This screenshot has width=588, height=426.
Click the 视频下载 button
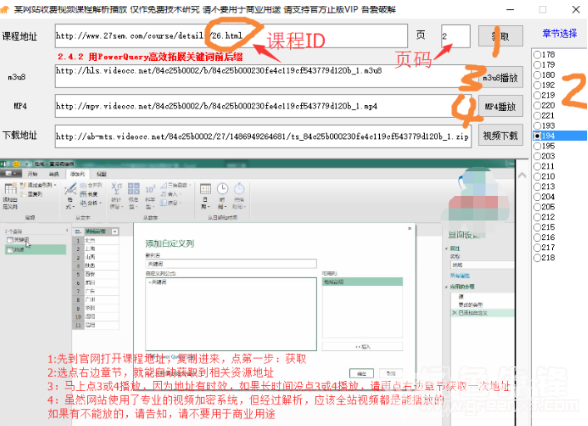coord(501,136)
